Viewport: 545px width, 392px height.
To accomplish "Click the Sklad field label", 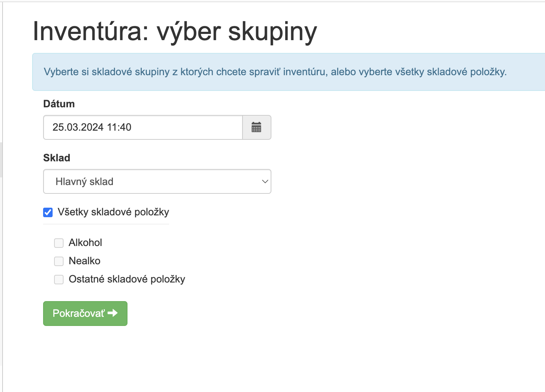I will coord(57,158).
